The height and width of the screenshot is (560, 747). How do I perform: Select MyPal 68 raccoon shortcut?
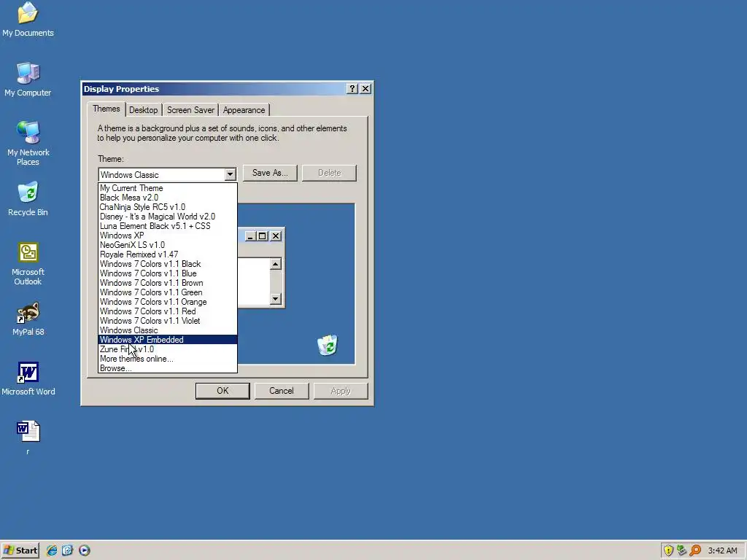tap(28, 319)
